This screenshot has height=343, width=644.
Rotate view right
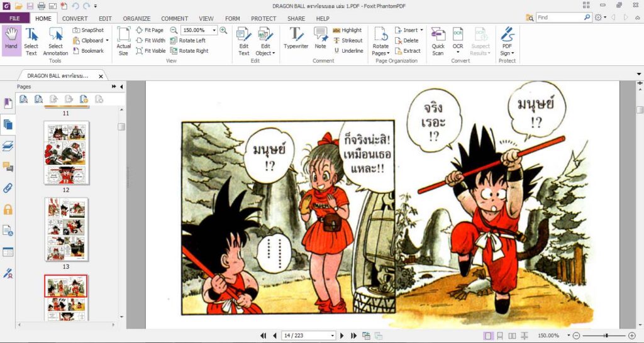coord(189,51)
